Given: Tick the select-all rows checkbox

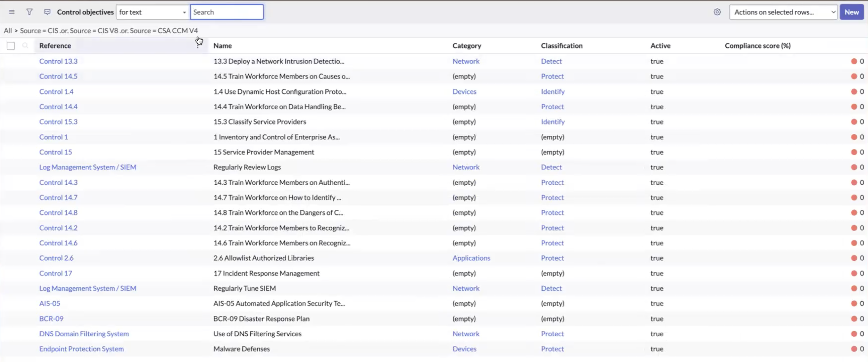Looking at the screenshot, I should click(x=11, y=46).
